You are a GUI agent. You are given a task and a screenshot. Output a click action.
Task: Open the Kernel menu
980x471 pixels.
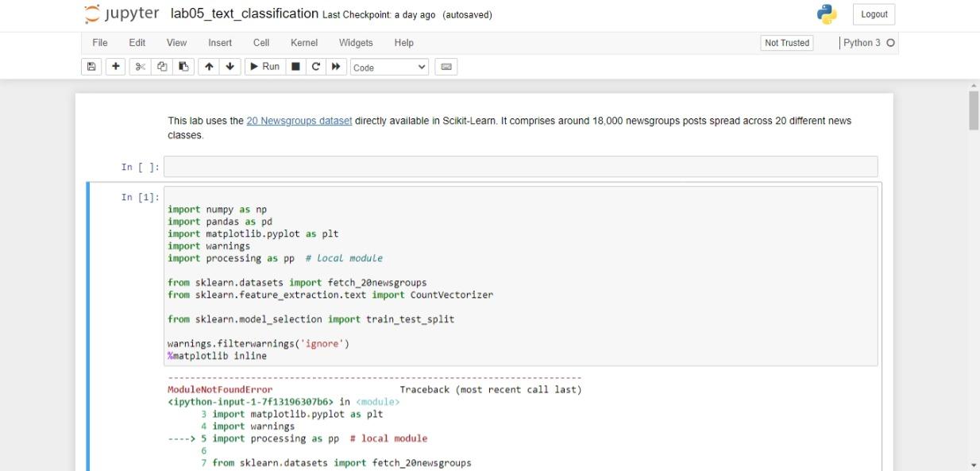(304, 43)
